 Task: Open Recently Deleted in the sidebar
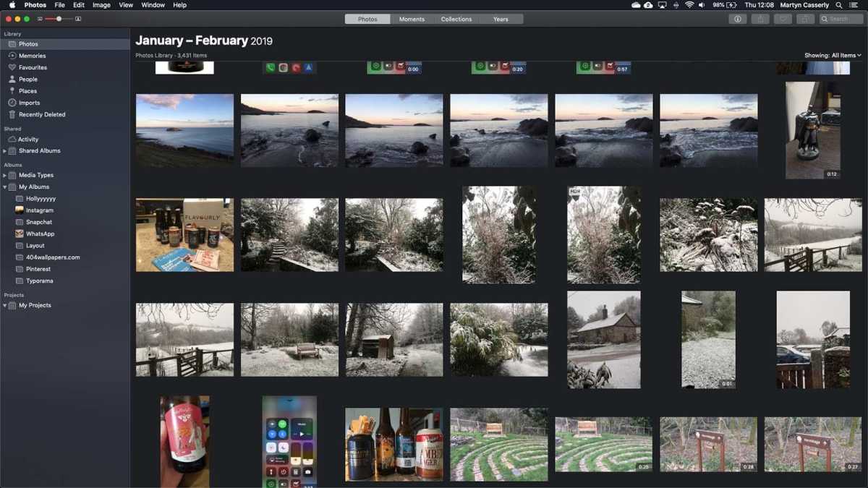tap(65, 114)
